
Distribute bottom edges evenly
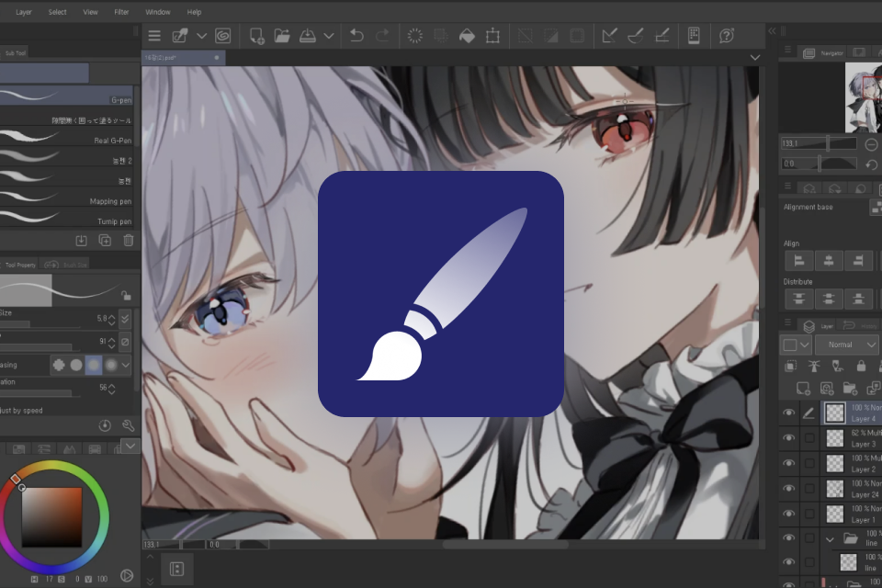[x=858, y=299]
